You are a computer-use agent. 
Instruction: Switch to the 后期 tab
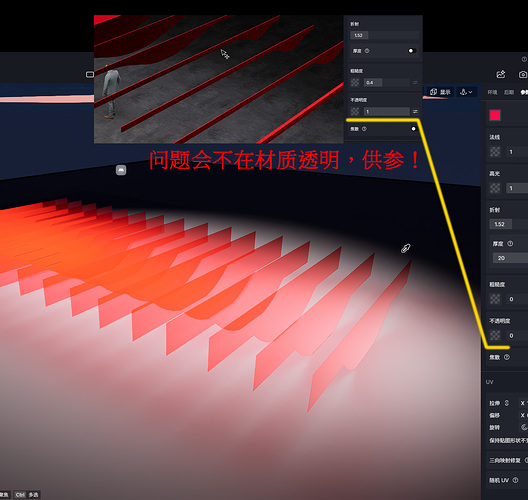coord(508,92)
